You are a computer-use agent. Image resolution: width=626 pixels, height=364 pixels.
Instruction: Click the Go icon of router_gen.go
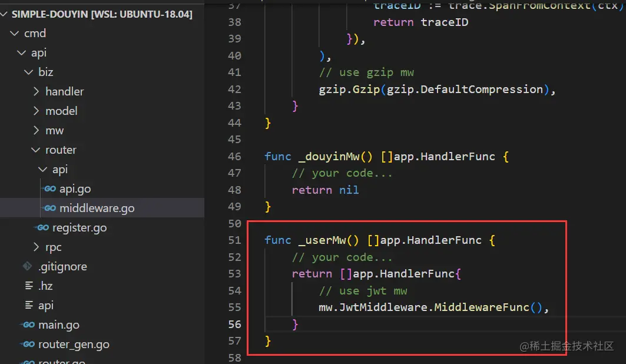click(29, 345)
